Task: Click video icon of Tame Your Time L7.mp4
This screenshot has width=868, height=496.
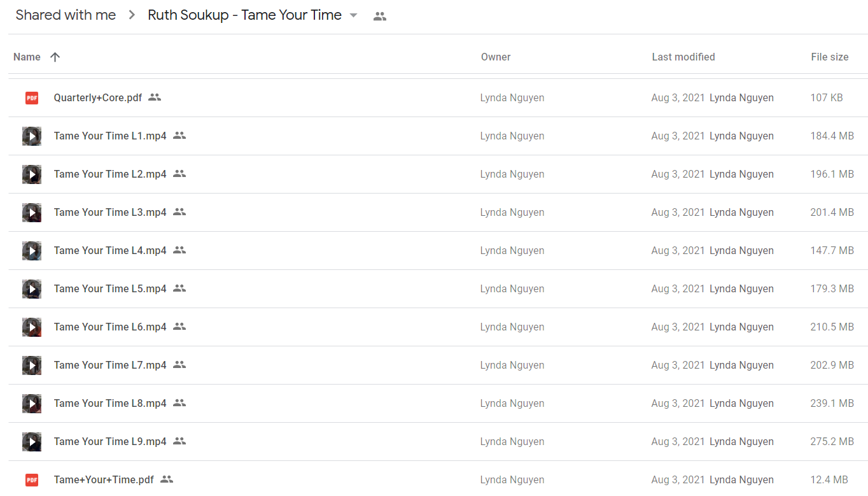Action: (32, 365)
